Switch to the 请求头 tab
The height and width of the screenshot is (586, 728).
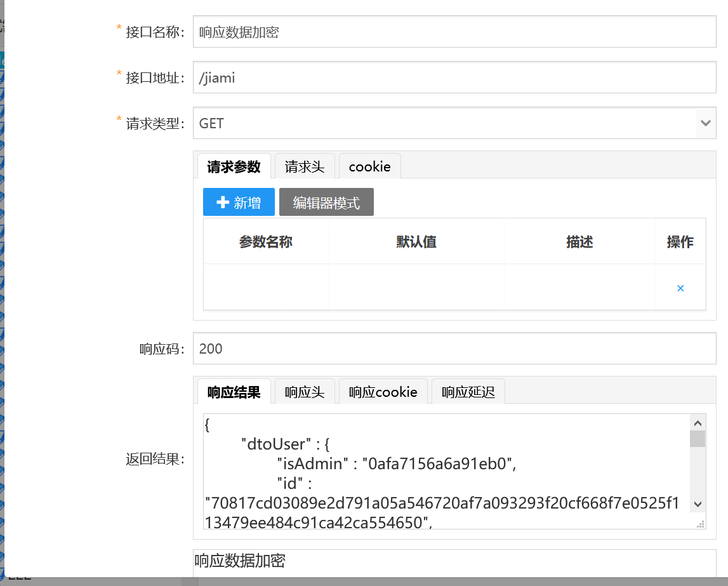coord(305,166)
